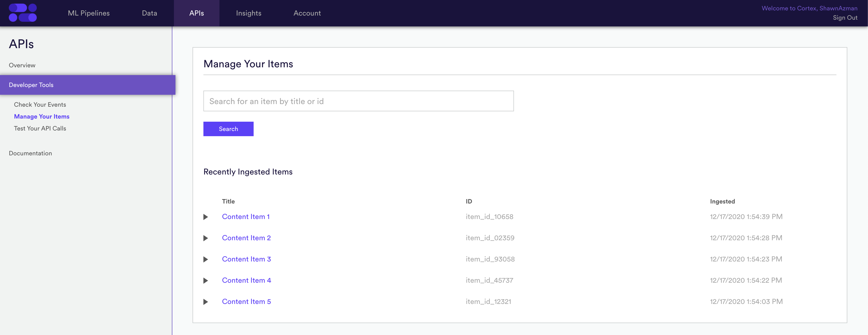
Task: Click ID item_id_12321
Action: (x=488, y=302)
